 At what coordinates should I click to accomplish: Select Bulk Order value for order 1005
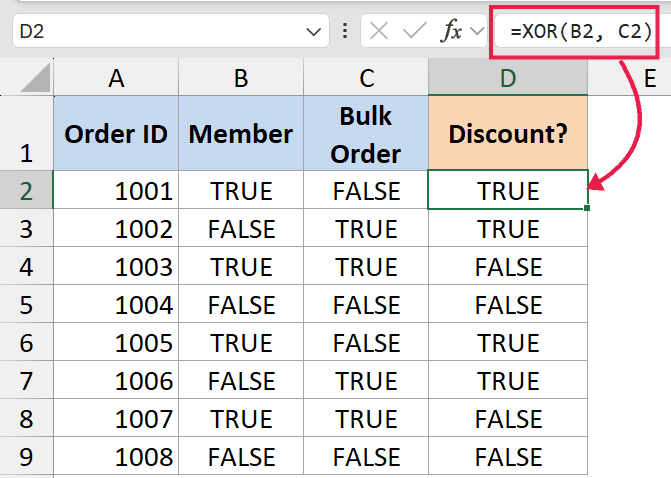(366, 342)
